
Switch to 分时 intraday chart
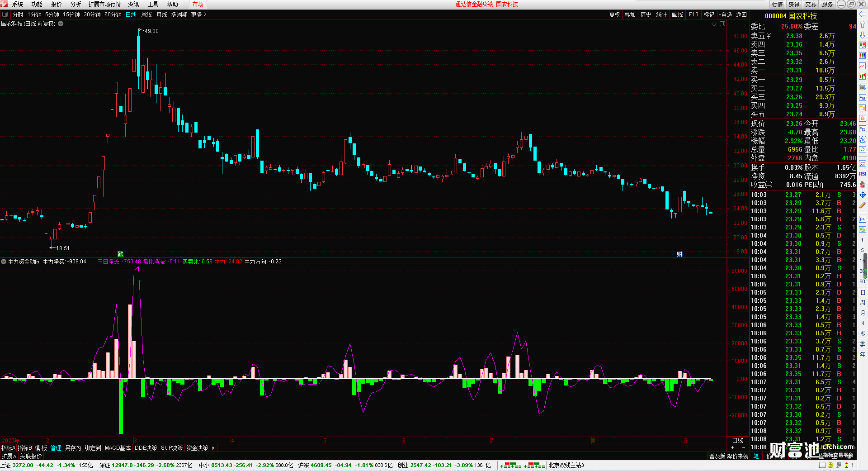(18, 14)
